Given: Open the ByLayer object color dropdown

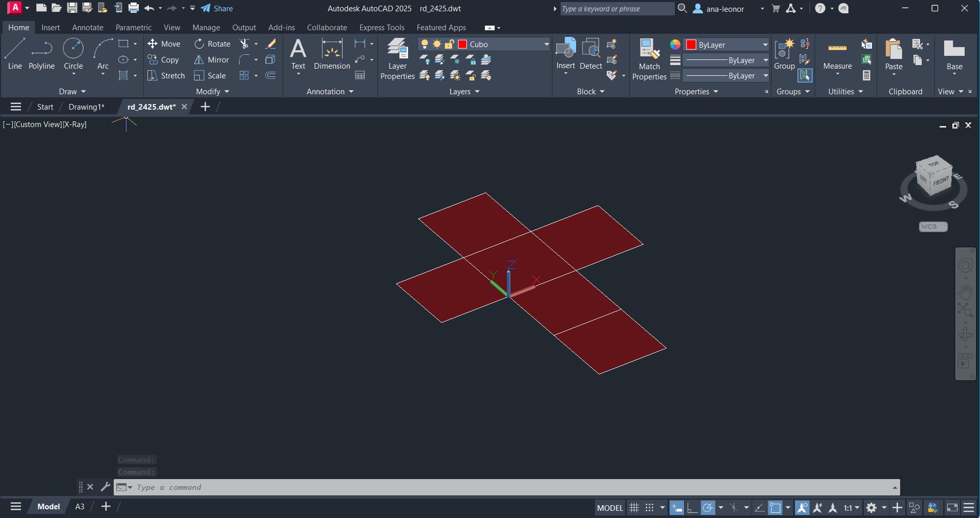Looking at the screenshot, I should 765,45.
